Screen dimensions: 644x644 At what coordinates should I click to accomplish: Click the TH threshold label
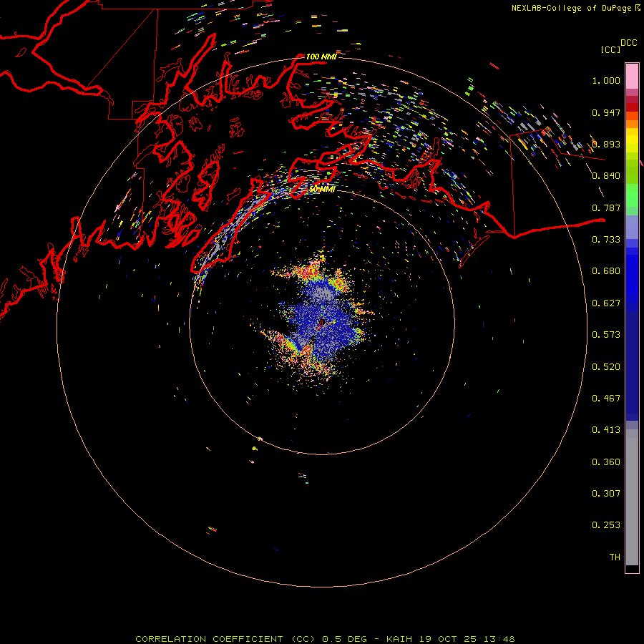[x=615, y=557]
